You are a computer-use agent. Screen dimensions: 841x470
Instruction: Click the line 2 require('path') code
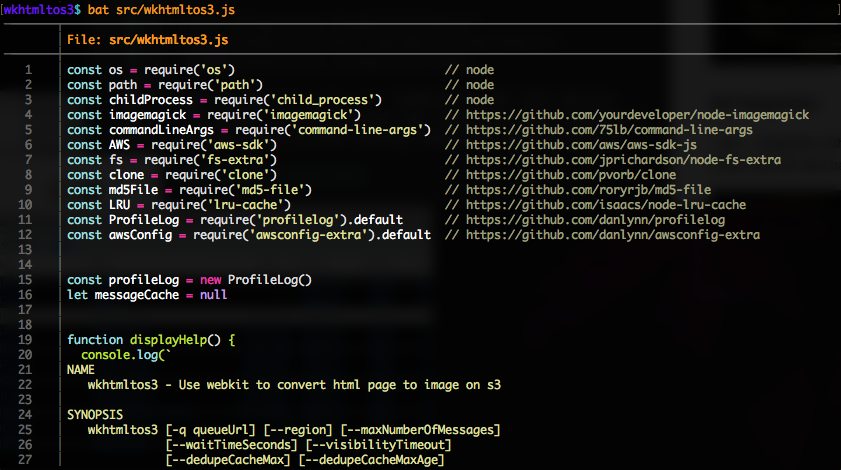tap(210, 85)
